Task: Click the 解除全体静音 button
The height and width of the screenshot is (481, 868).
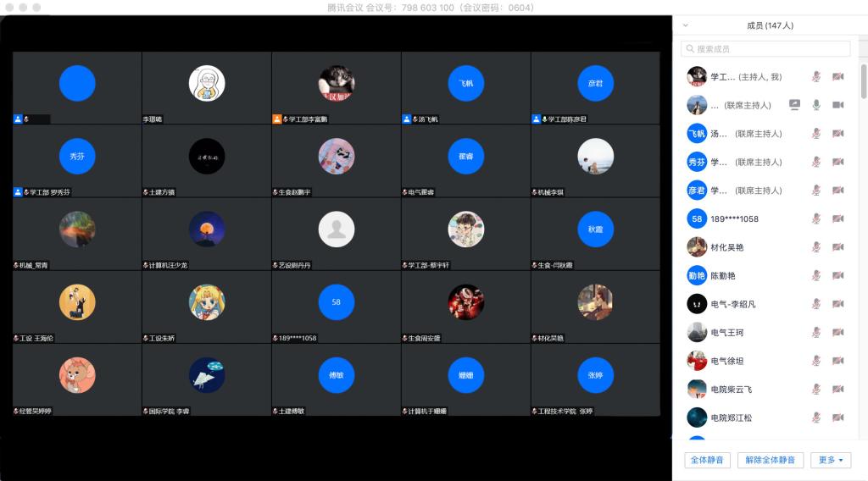Action: pos(771,460)
